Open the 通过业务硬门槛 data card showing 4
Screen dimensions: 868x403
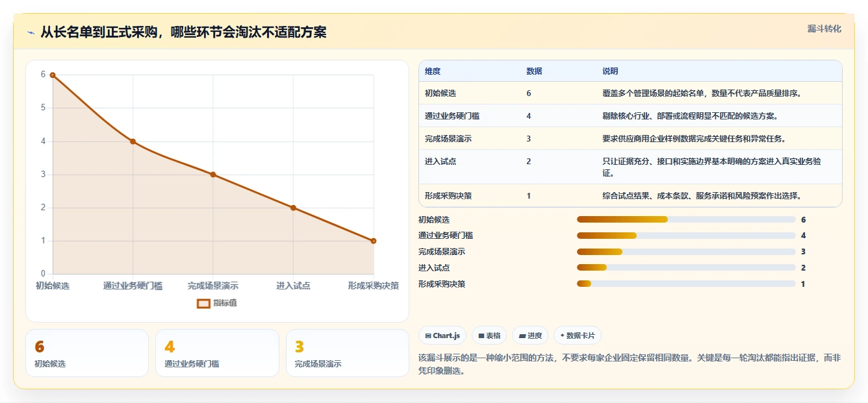(217, 353)
